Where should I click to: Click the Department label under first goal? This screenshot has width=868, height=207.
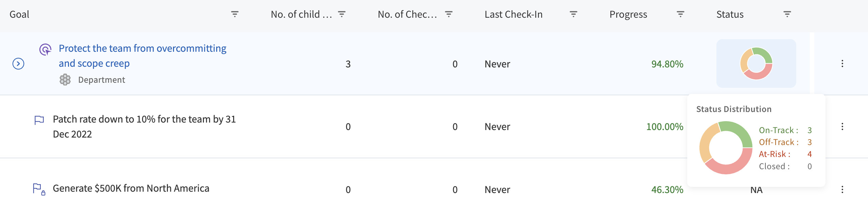coord(102,80)
